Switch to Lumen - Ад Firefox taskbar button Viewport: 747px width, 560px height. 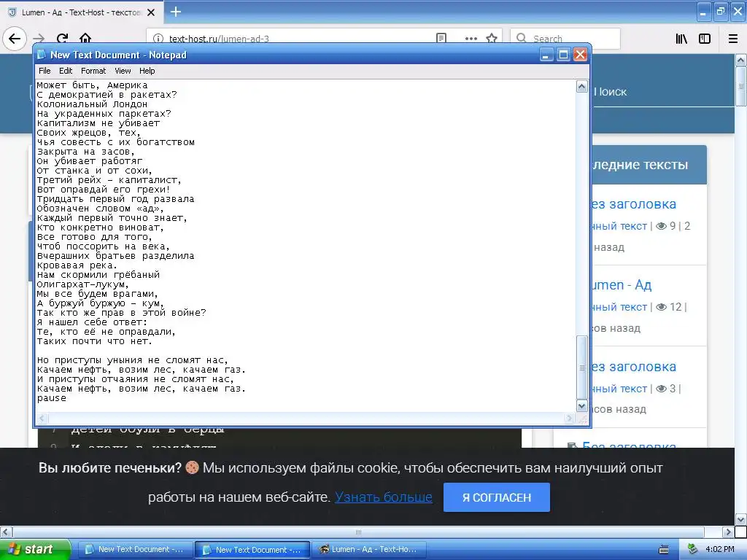(x=368, y=550)
